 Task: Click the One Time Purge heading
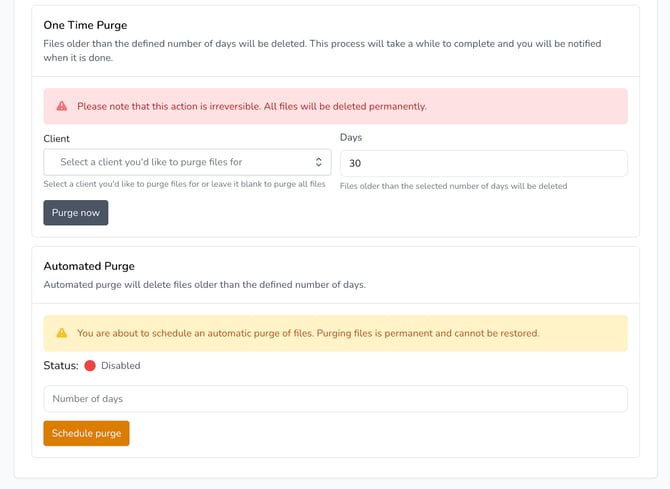click(85, 25)
